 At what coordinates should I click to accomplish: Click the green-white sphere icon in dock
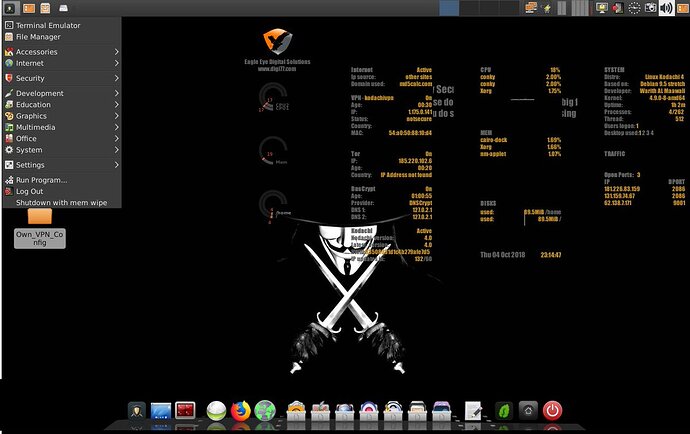pos(217,411)
